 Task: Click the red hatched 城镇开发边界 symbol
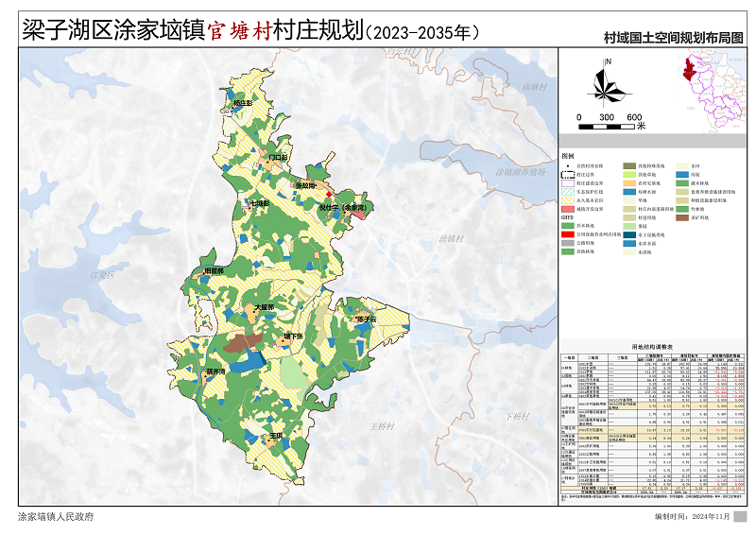click(570, 209)
